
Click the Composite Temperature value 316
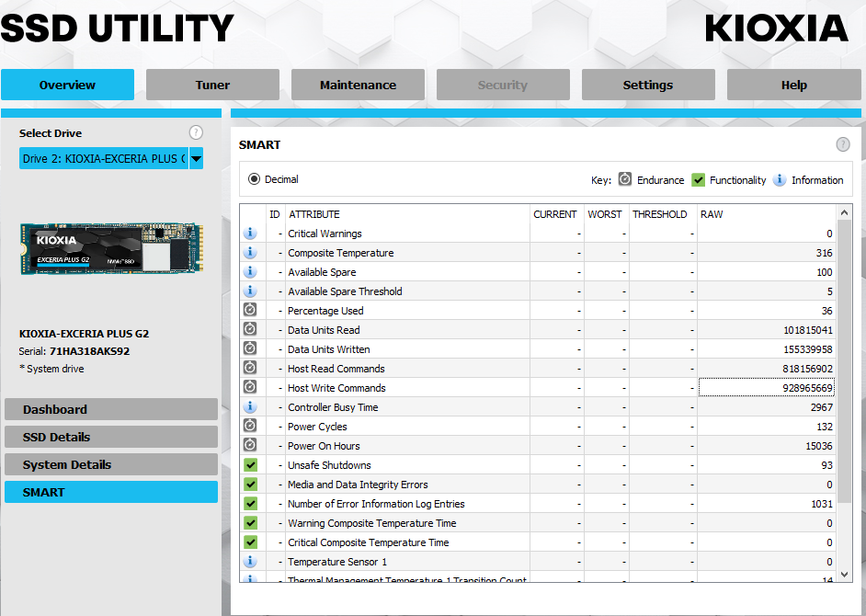[824, 253]
